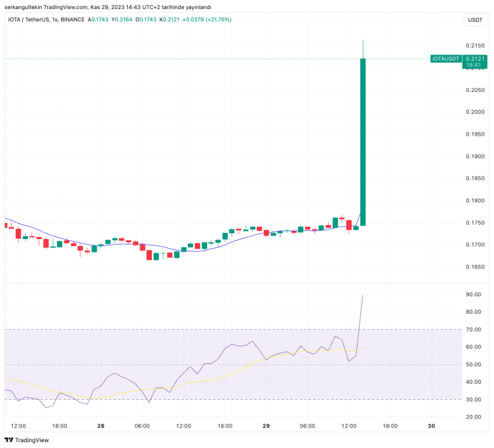Open the USDT currency selector
The width and height of the screenshot is (494, 448).
[475, 20]
